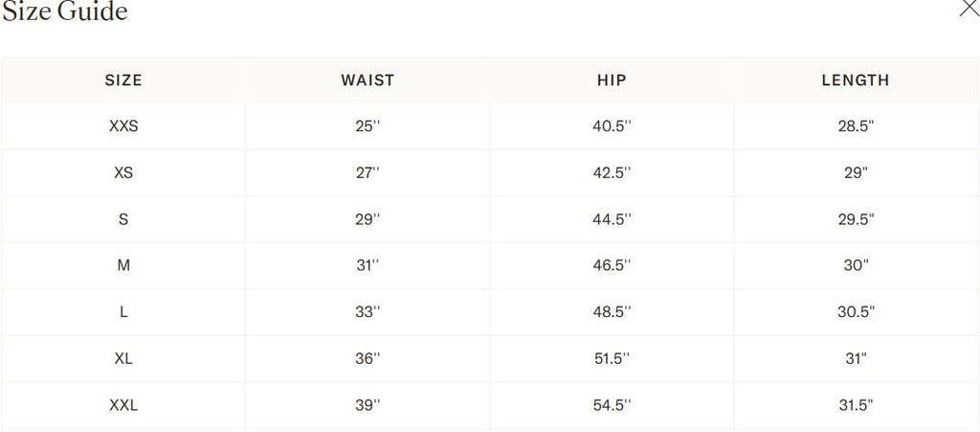Close the Size Guide dialog
Screen dimensions: 980x432
pos(969,9)
